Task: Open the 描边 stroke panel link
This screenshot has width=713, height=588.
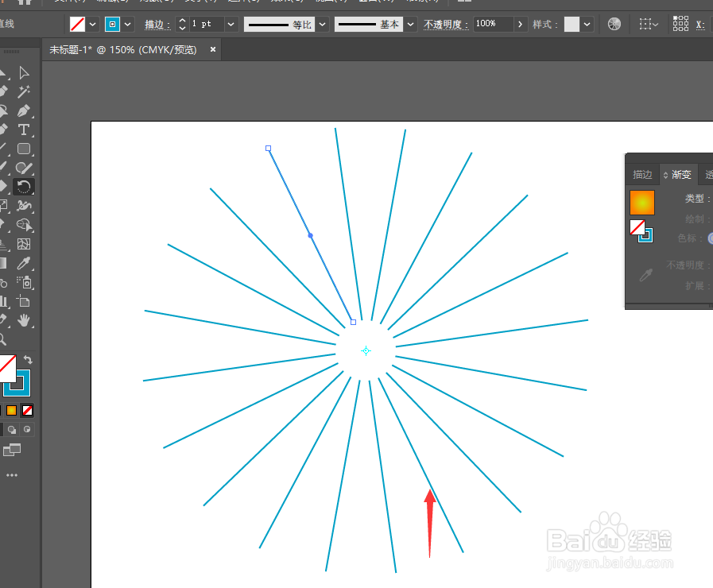Action: click(157, 24)
